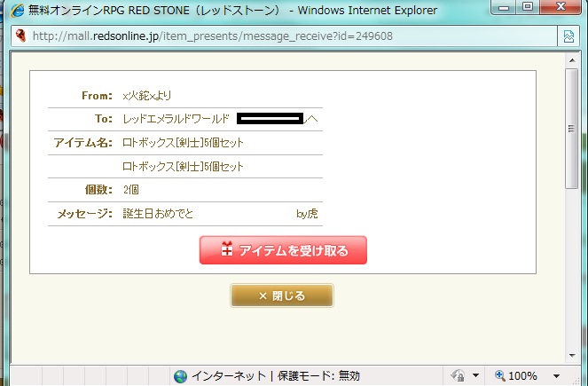Click the scroll up arrow of vertical scrollbar
The height and width of the screenshot is (386, 588).
click(572, 60)
